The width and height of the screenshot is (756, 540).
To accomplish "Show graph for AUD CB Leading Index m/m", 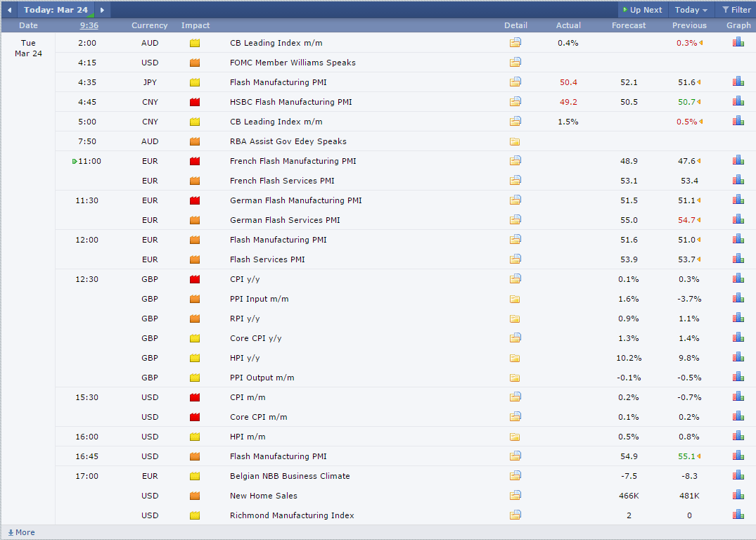I will (x=738, y=42).
